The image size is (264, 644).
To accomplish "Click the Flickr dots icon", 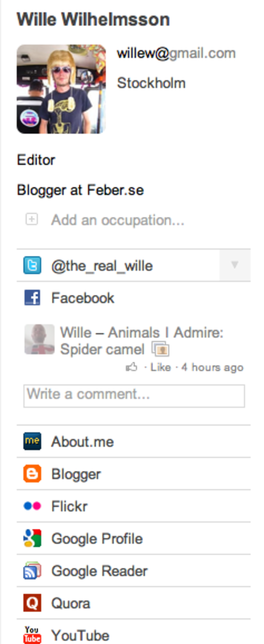I will click(x=32, y=506).
